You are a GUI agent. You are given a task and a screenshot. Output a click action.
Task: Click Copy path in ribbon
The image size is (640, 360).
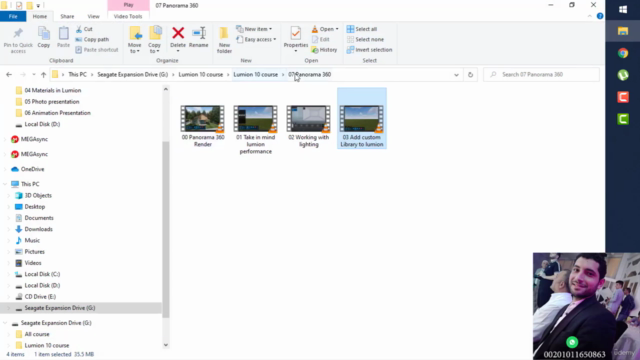point(92,39)
